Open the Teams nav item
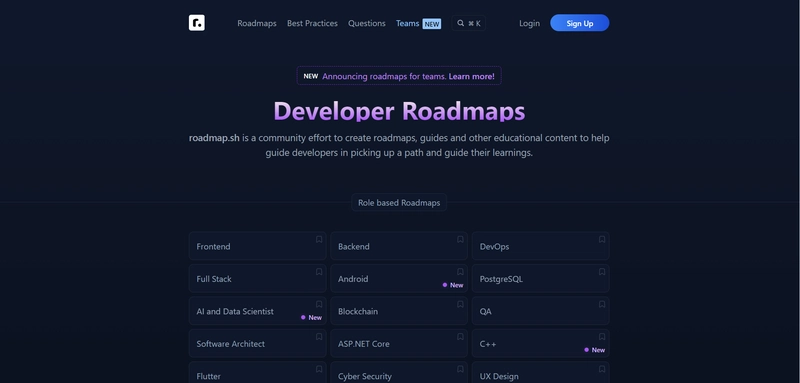The width and height of the screenshot is (800, 383). pos(418,23)
